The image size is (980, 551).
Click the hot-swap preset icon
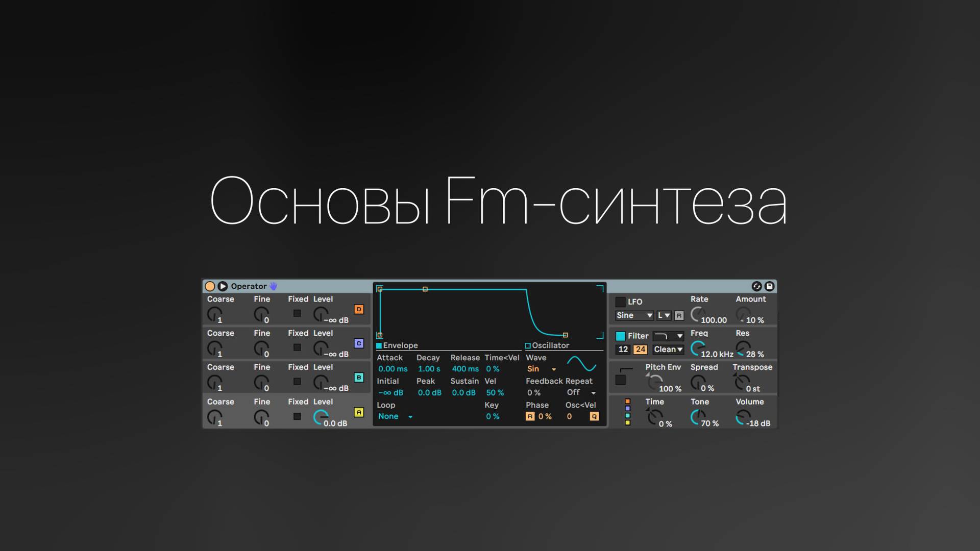[x=756, y=286]
